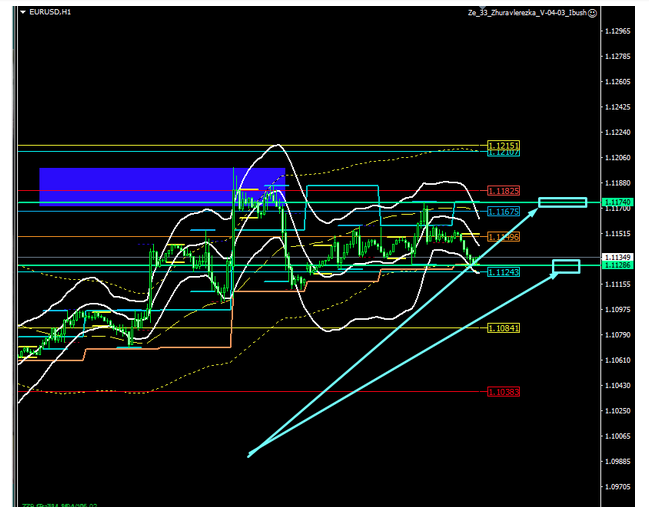Click 1.12965 on the price scale
Viewport: 649px width, 521px height.
point(617,30)
